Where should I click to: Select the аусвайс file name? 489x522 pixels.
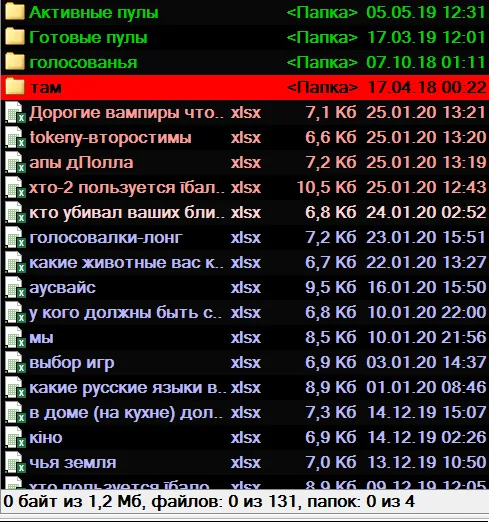pos(62,288)
